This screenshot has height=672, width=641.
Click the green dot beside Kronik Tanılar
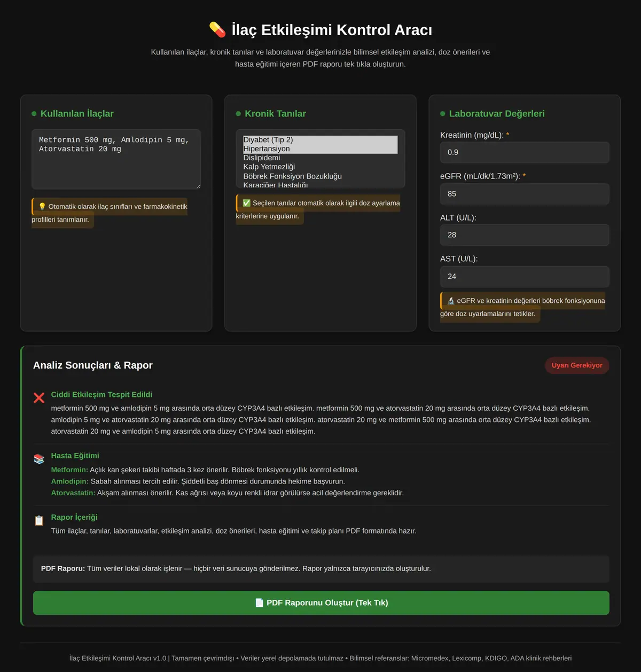[x=238, y=114]
